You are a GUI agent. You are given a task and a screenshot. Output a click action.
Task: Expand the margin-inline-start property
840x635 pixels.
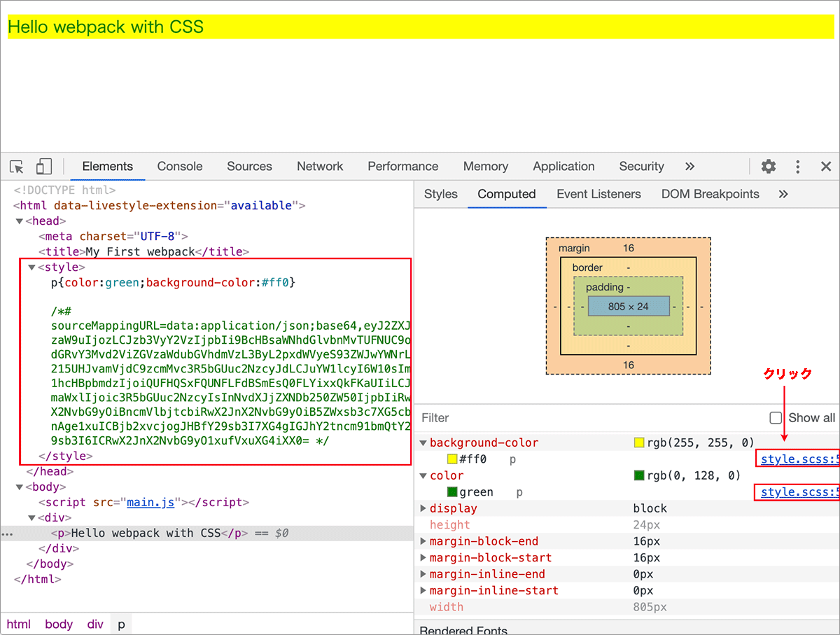(423, 591)
